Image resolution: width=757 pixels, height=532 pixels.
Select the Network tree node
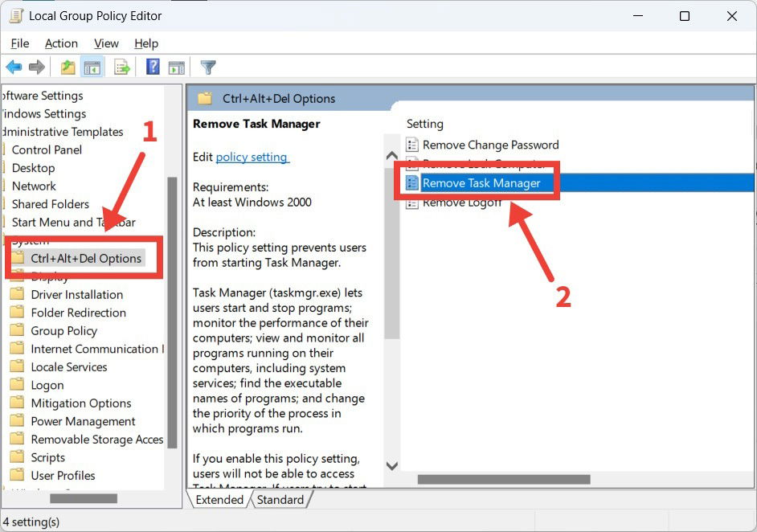(34, 186)
